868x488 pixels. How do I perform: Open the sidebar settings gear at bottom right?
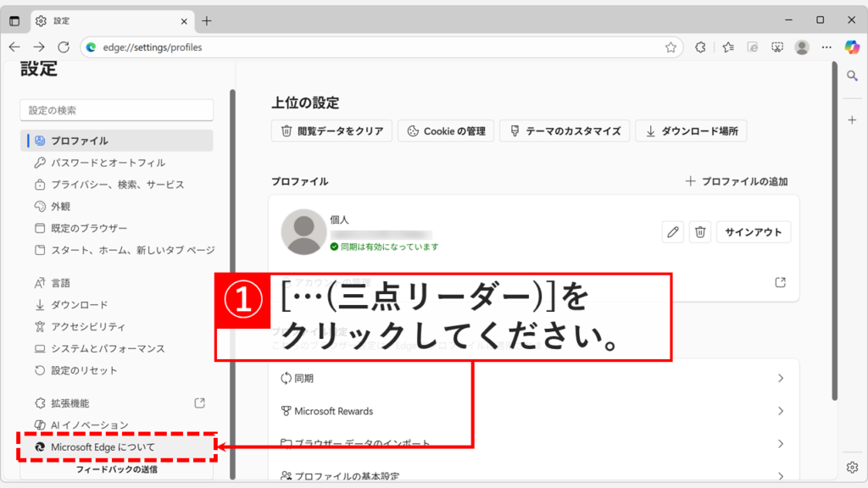(853, 467)
